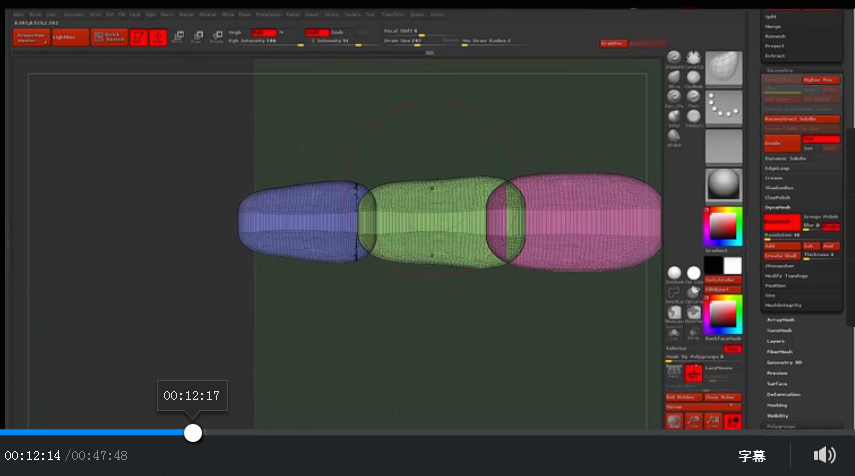The image size is (855, 476).
Task: Open the LightBox button
Action: coord(68,37)
